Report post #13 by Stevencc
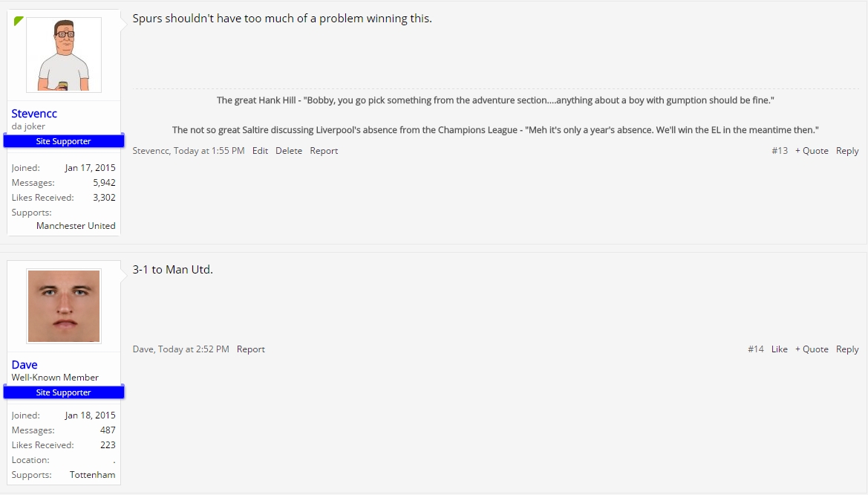Viewport: 868px width, 495px height. [324, 151]
